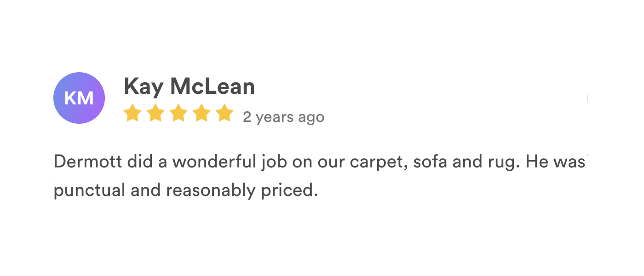Image resolution: width=644 pixels, height=276 pixels.
Task: Click the fifth rating star
Action: point(224,113)
